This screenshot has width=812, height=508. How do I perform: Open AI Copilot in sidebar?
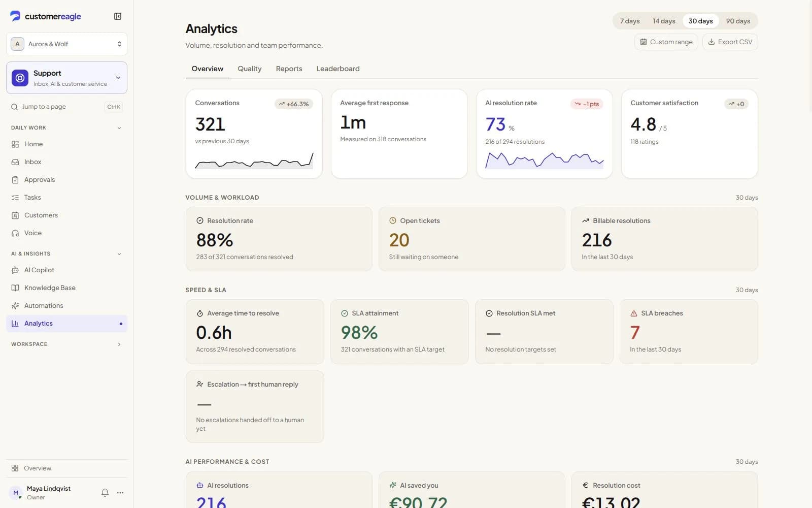pos(66,270)
